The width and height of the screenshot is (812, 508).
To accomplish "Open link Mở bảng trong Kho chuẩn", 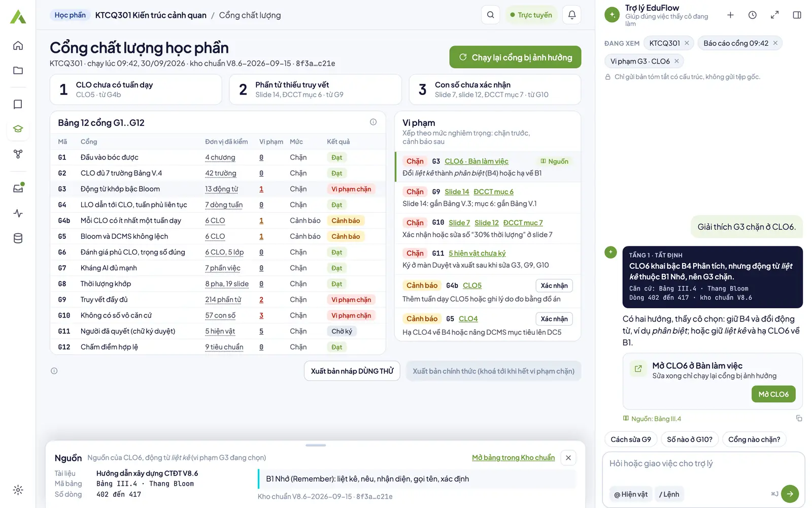I will (x=513, y=458).
